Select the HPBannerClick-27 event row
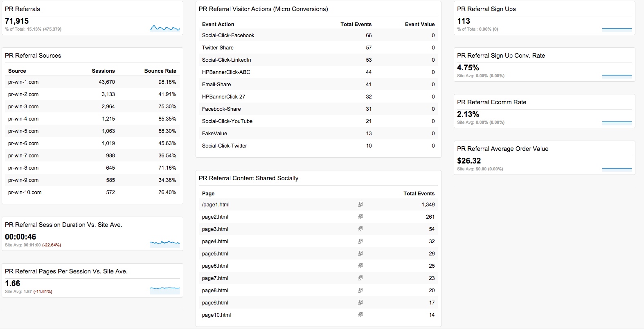 point(318,97)
